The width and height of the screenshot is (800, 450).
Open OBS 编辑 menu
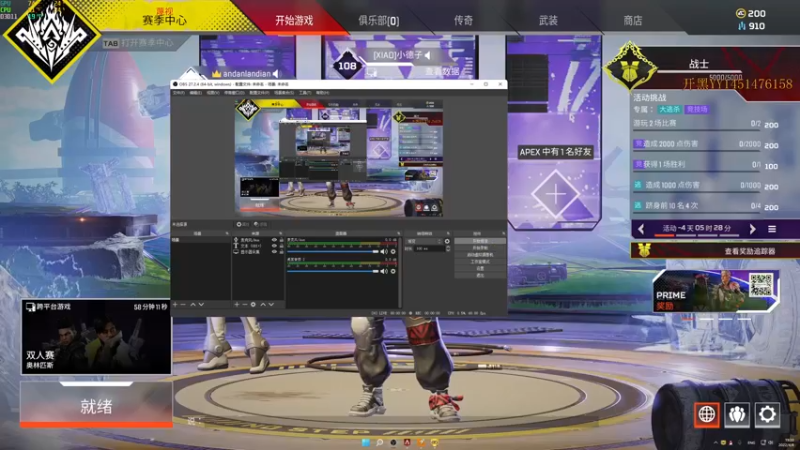[196, 93]
